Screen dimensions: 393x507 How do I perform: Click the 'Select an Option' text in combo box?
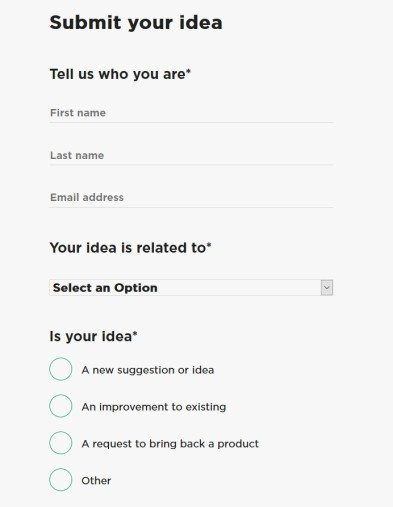(x=105, y=288)
